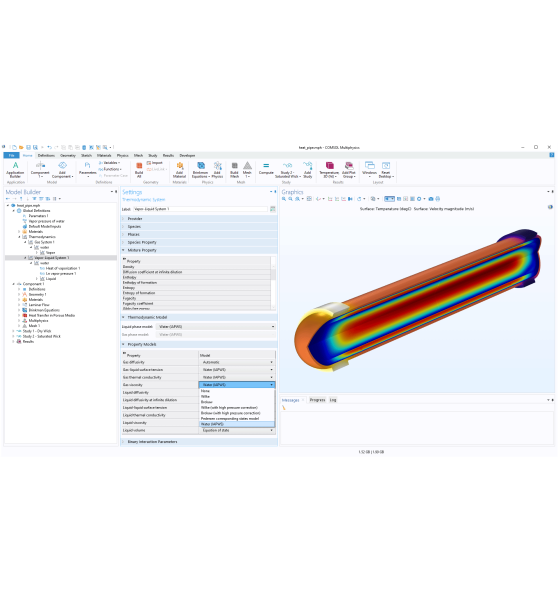The image size is (558, 600).
Task: Click the Add Study icon
Action: coord(308,170)
